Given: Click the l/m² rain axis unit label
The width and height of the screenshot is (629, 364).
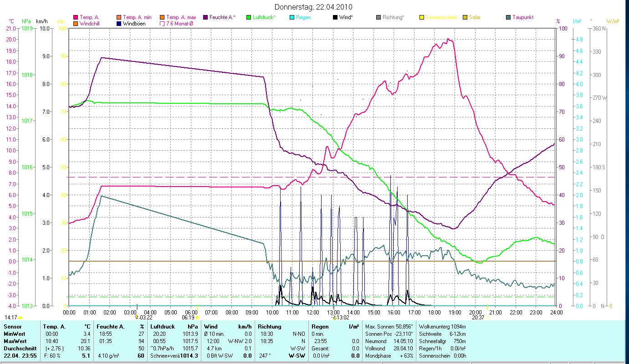Looking at the screenshot, I should tap(577, 21).
